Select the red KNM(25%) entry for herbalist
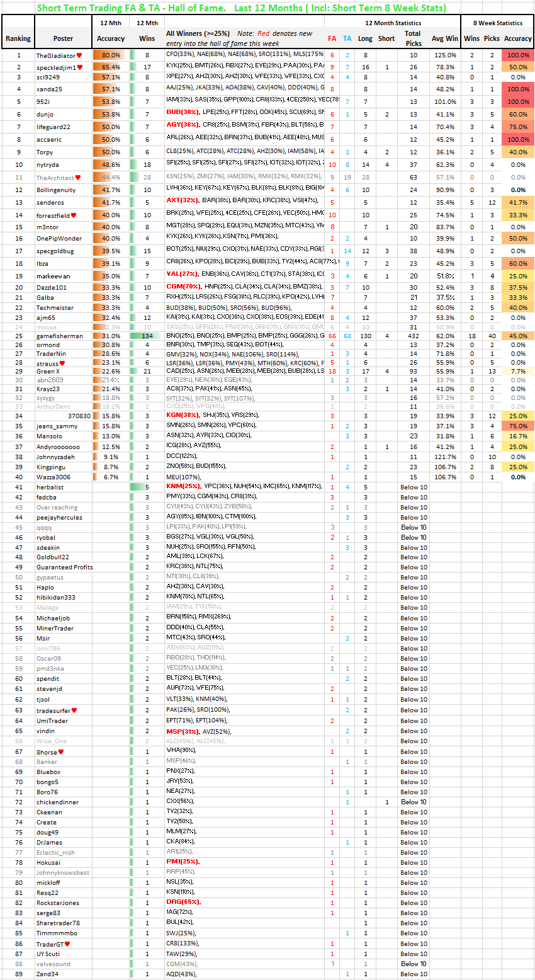Viewport: 535px width, 980px height. 183,487
